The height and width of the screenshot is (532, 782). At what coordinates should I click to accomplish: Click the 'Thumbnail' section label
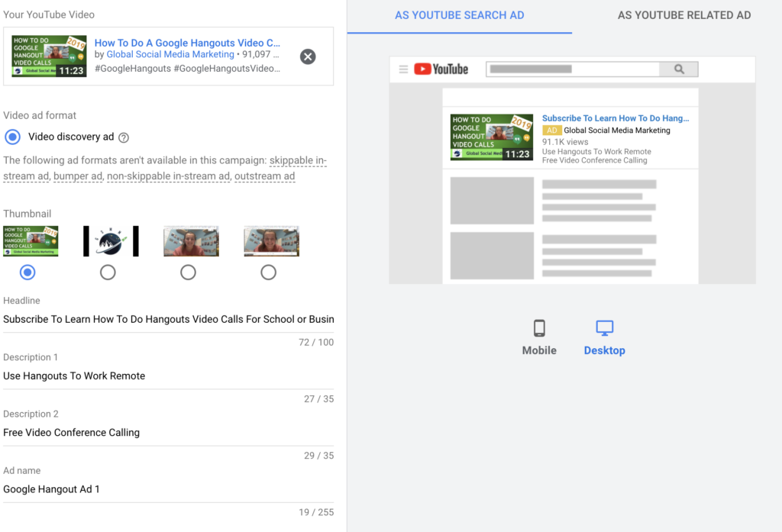pyautogui.click(x=27, y=214)
